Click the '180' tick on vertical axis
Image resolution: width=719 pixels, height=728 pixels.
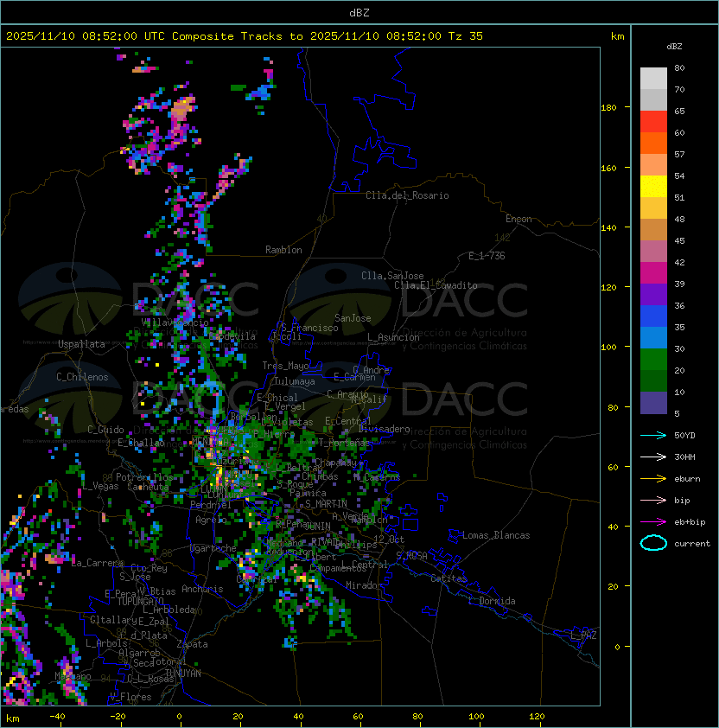tap(608, 107)
